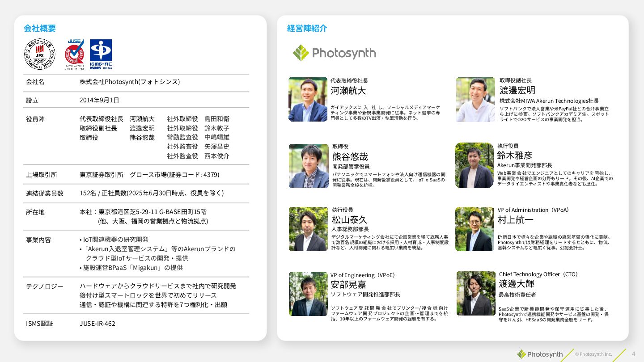Click the © Photosynth Inc. copyright text
This screenshot has height=362, width=644.
593,354
